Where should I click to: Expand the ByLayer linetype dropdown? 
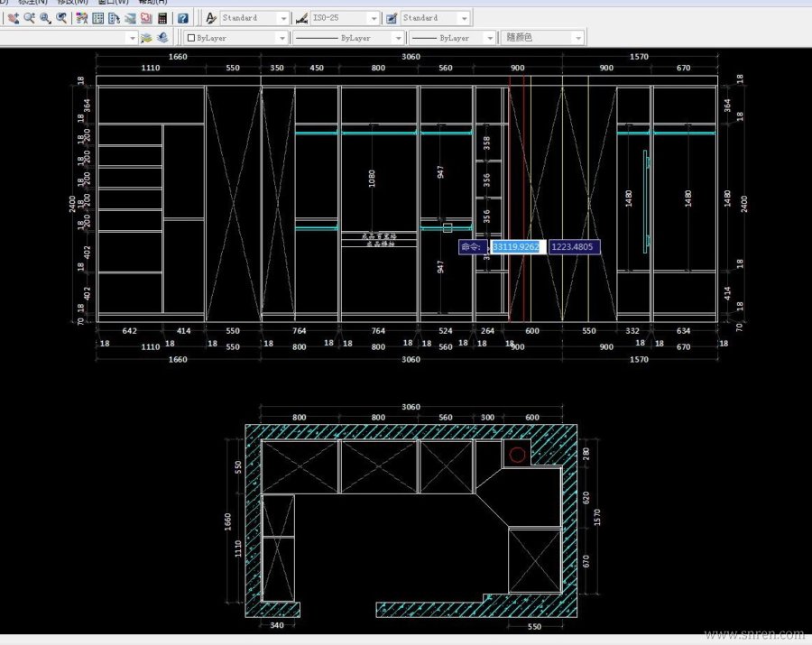pos(398,38)
